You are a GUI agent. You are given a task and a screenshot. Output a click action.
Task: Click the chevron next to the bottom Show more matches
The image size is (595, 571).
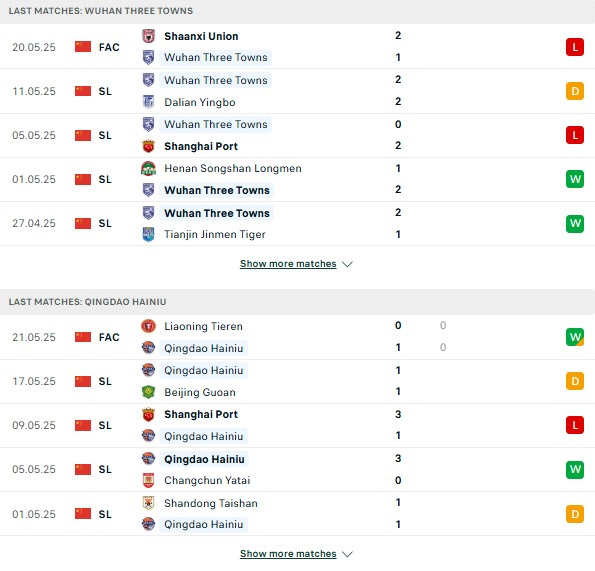click(347, 554)
